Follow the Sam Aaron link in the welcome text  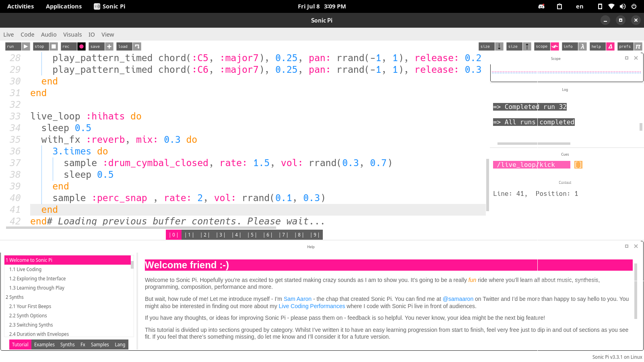point(297,299)
